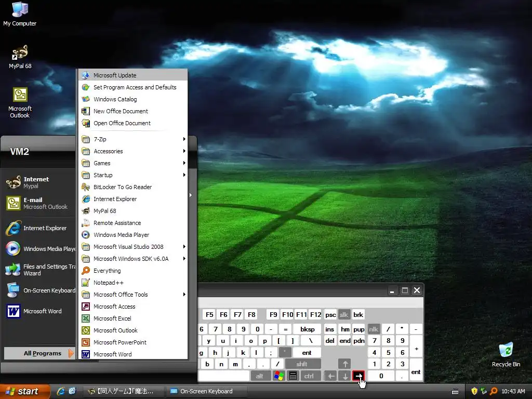The width and height of the screenshot is (532, 399).
Task: Switch to On-Screen Keyboard taskbar button
Action: pos(206,391)
